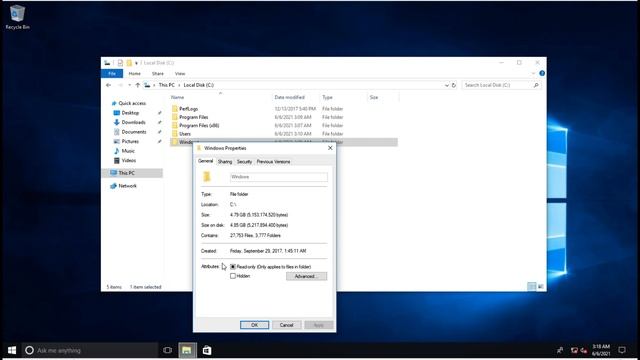Image resolution: width=640 pixels, height=360 pixels.
Task: Click the folder name field in Properties
Action: (x=279, y=177)
